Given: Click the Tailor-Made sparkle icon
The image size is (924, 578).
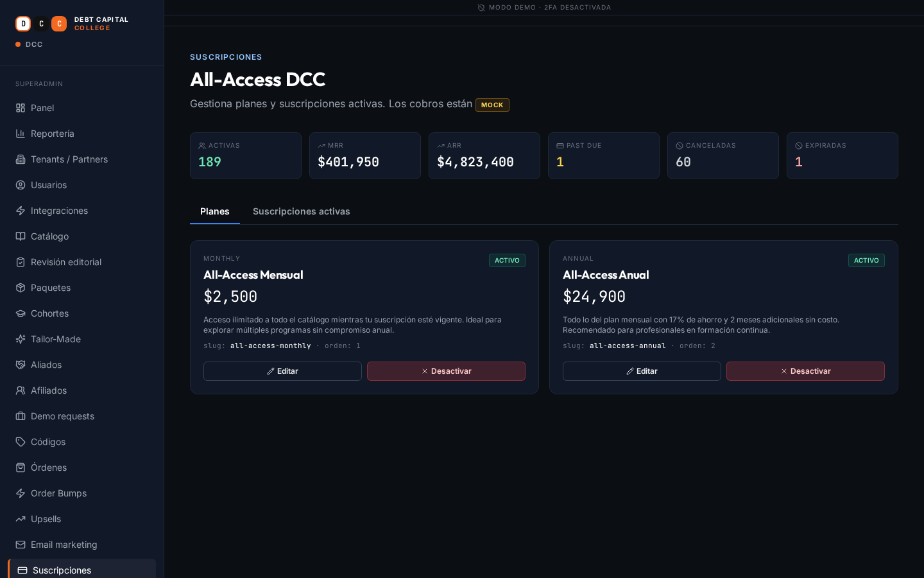Looking at the screenshot, I should pos(21,339).
